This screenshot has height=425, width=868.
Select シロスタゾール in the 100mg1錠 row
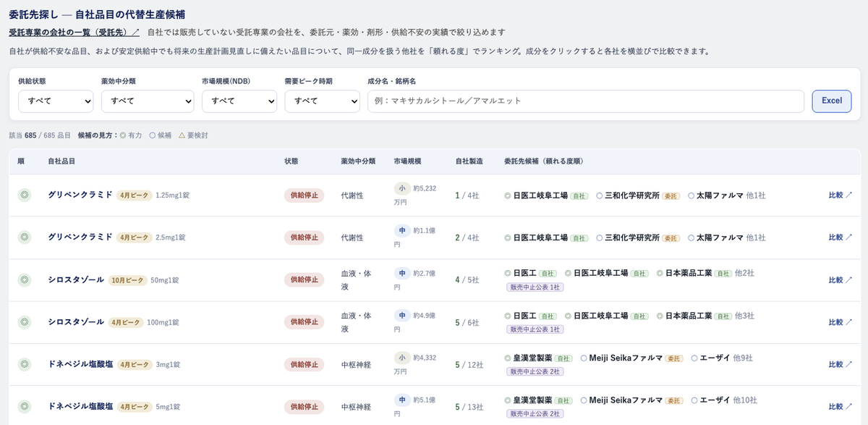[x=76, y=321]
